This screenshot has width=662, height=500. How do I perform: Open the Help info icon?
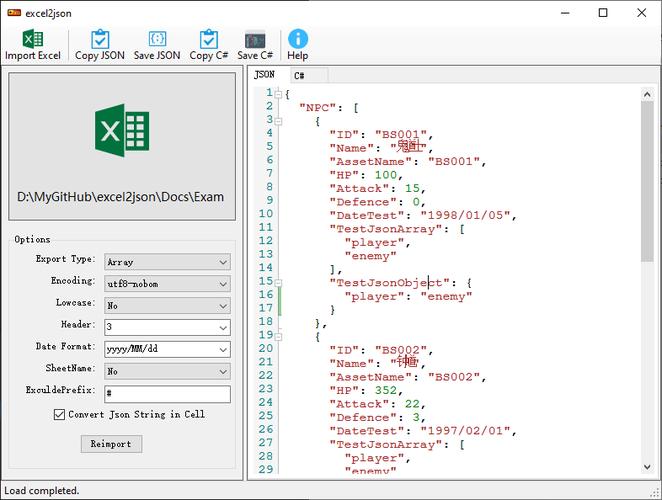pos(298,38)
